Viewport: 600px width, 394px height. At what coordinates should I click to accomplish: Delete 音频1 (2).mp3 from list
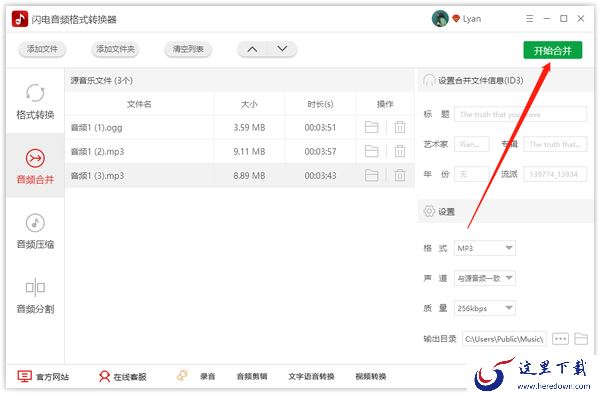pyautogui.click(x=400, y=151)
